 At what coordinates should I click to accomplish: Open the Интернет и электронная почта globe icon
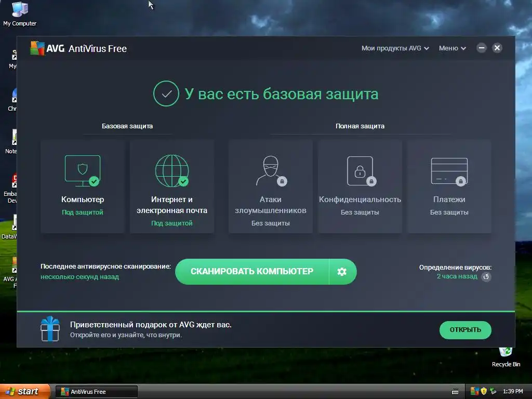[x=172, y=170]
